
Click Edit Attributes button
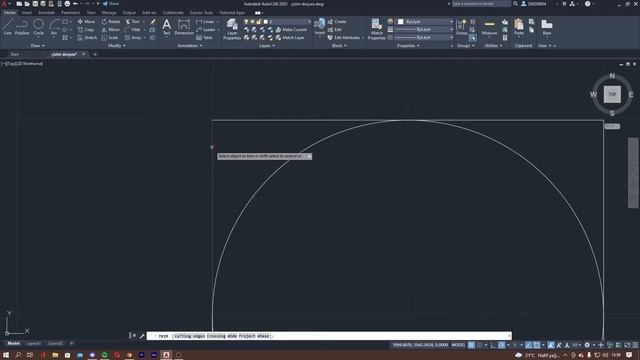[344, 38]
